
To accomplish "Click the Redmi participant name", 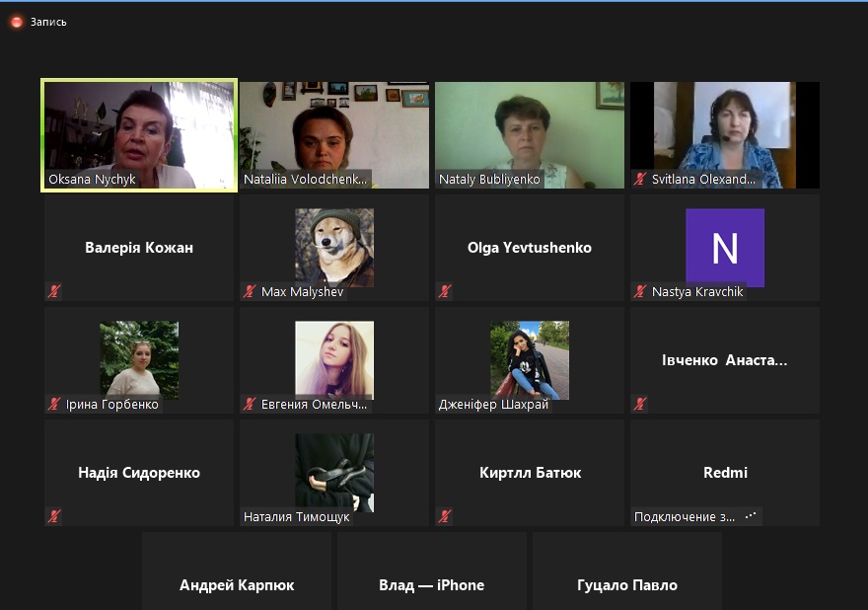I will tap(725, 473).
